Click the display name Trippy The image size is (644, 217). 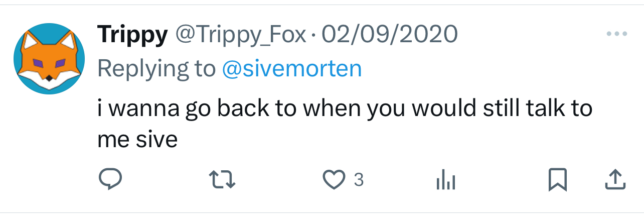coord(133,35)
